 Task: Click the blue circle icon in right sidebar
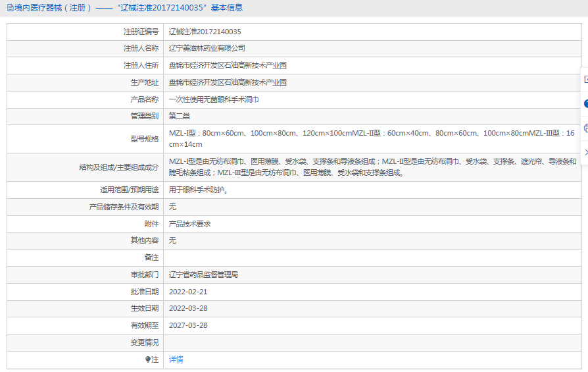click(x=585, y=103)
